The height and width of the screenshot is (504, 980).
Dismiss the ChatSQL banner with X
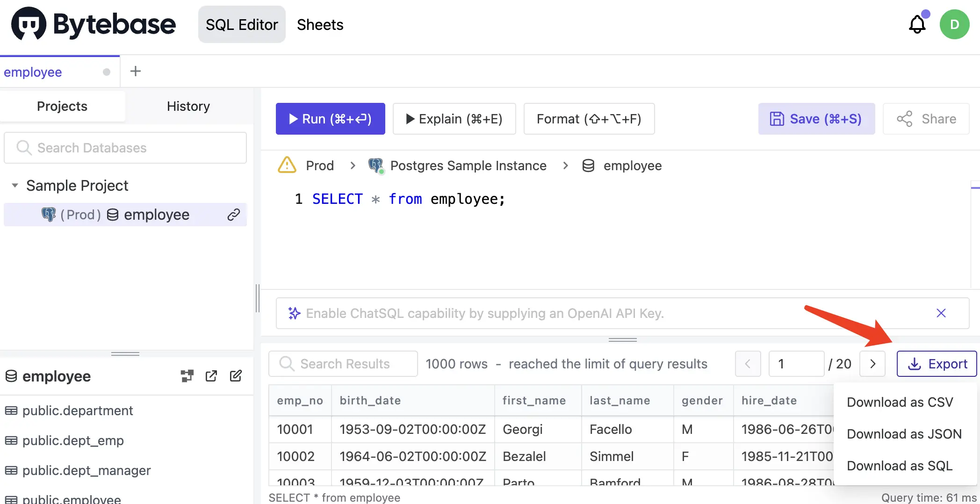pos(941,313)
